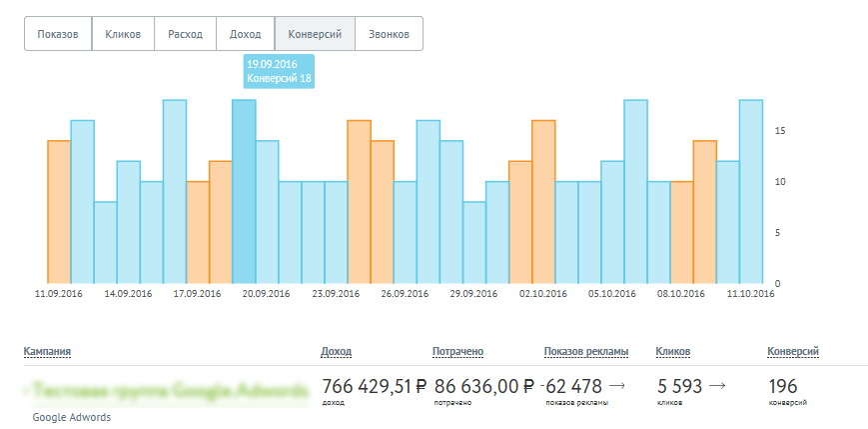Show the Доход chart tab
The image size is (868, 429).
[x=245, y=34]
